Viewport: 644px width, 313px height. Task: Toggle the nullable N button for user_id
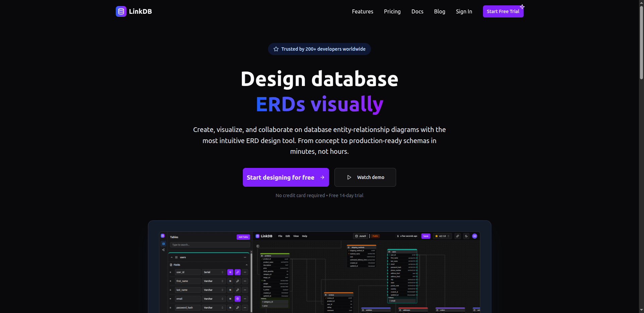click(x=230, y=272)
